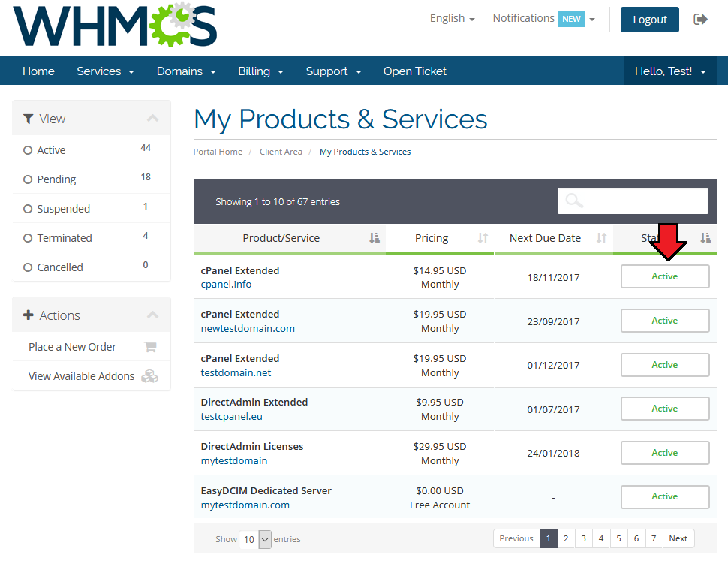Open cpanel.info service link
The width and height of the screenshot is (728, 567).
226,284
